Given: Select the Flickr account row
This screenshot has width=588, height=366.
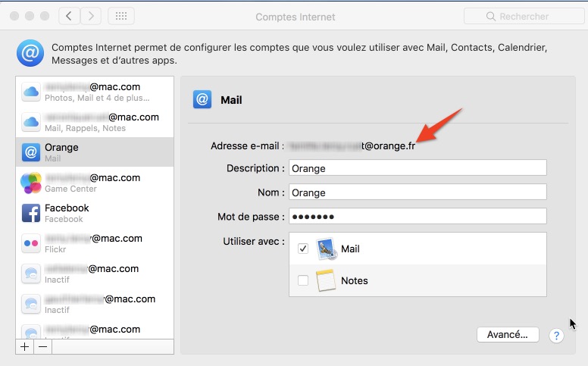Looking at the screenshot, I should point(95,243).
